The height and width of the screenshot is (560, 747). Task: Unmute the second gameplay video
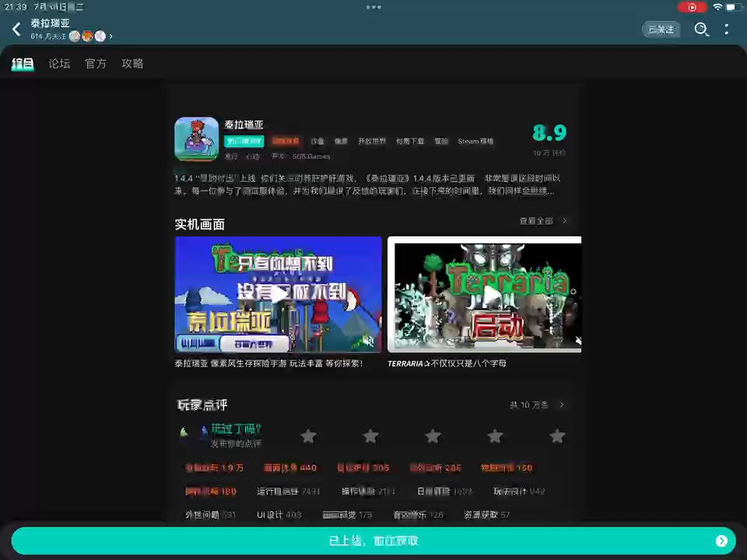point(578,340)
